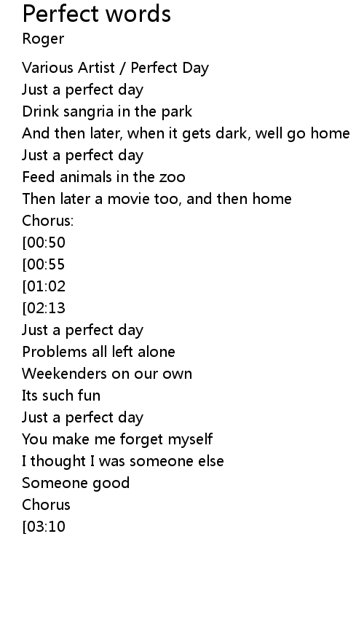Select the 'Various Artist / Perfect Day' line
The height and width of the screenshot is (641, 364).
(x=115, y=68)
